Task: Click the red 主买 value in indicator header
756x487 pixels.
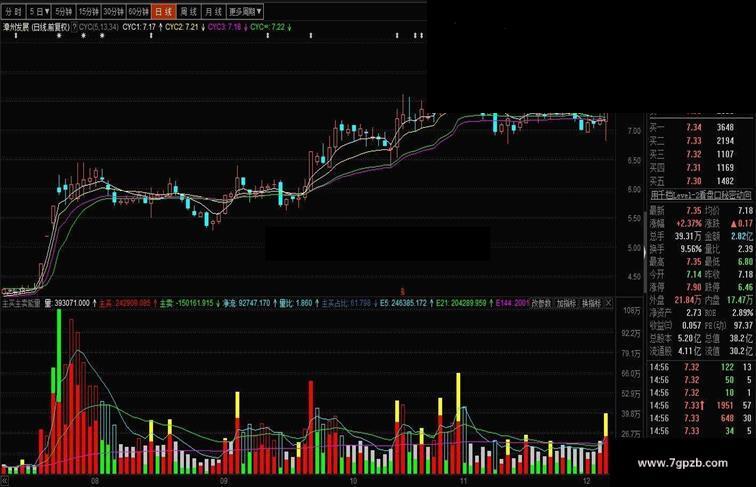Action: (125, 303)
